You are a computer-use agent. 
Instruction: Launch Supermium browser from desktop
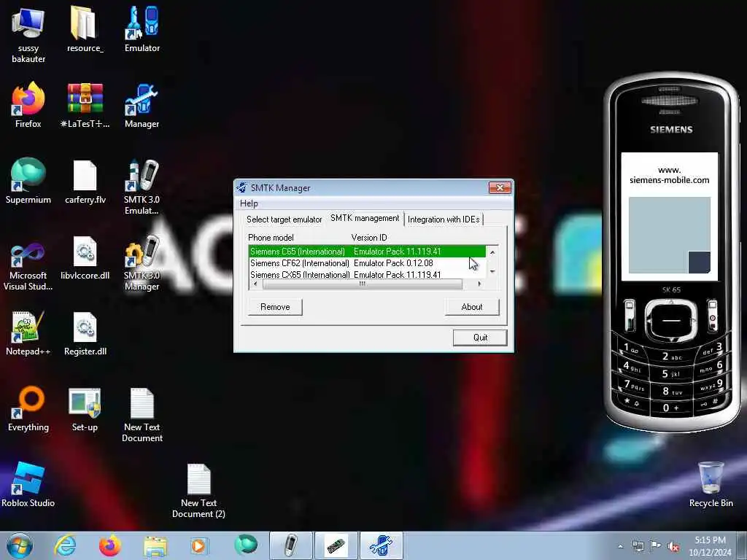tap(28, 181)
